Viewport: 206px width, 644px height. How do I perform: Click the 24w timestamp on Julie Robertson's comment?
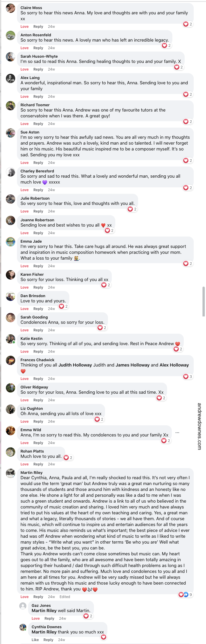pyautogui.click(x=51, y=211)
